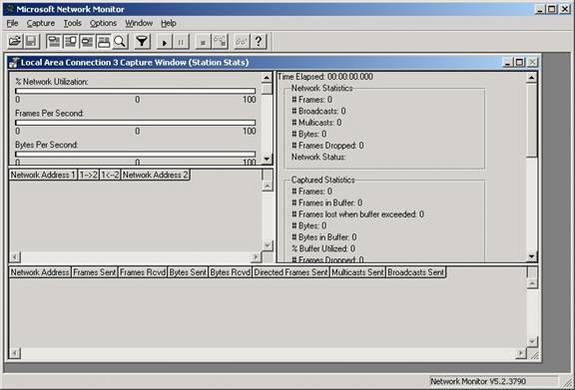Click the Network Address 1 column header

coord(43,175)
